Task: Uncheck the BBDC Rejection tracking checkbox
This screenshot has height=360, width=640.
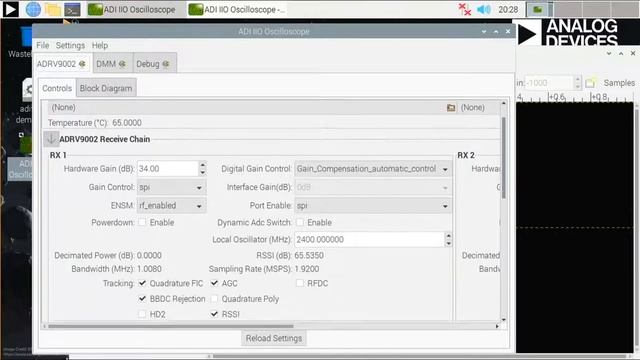Action: click(x=142, y=298)
